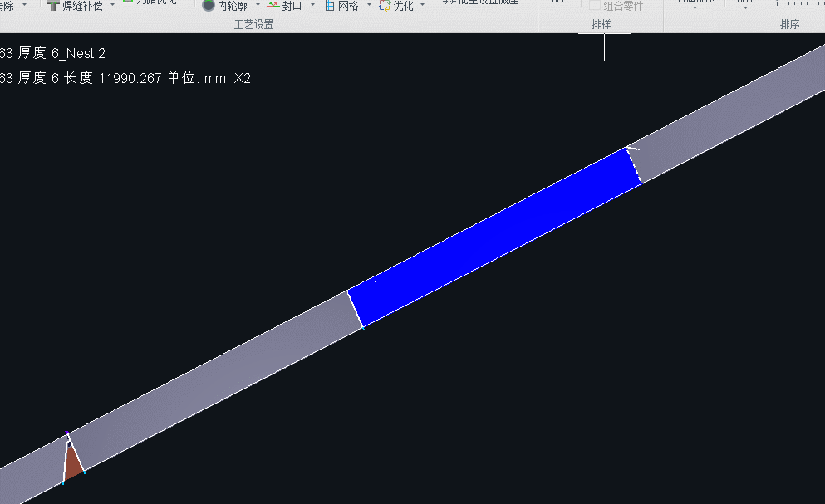The width and height of the screenshot is (825, 504).
Task: Open the 内轮廓 dropdown arrow
Action: [258, 5]
